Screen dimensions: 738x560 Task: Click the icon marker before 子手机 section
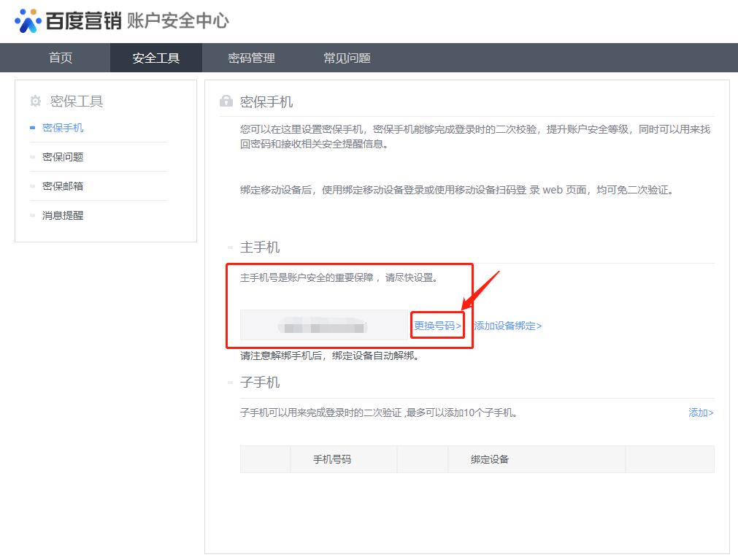coord(231,382)
